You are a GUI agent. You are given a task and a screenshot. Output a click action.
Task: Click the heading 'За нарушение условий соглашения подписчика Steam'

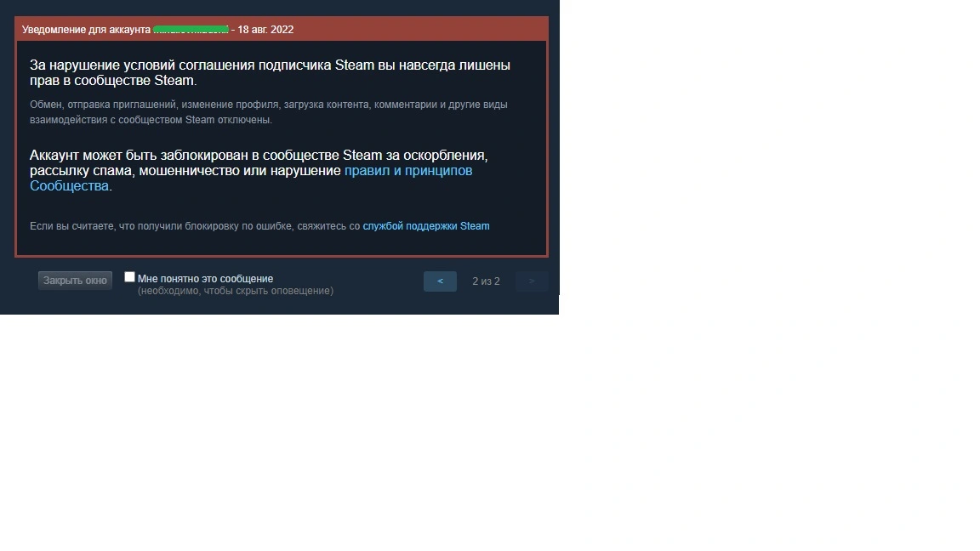coord(202,65)
